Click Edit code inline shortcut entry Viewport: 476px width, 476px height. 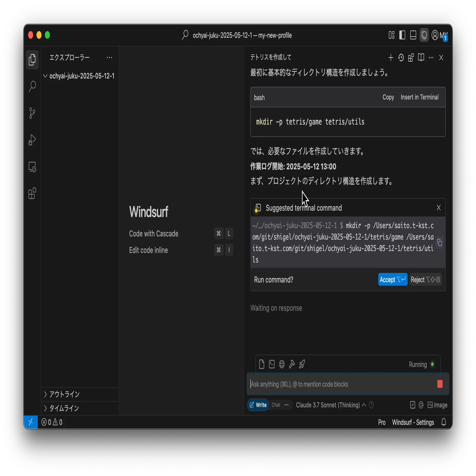(x=181, y=250)
